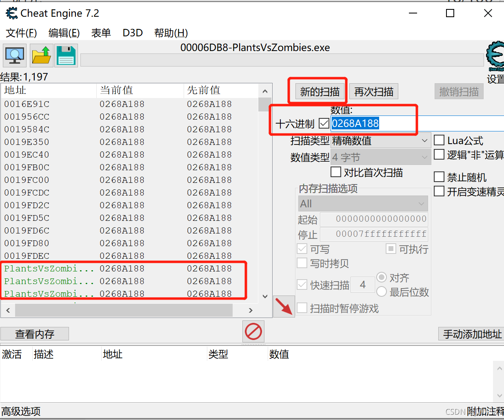Enable the Lua公式 checkbox
Screen dimensions: 504x420
439,140
